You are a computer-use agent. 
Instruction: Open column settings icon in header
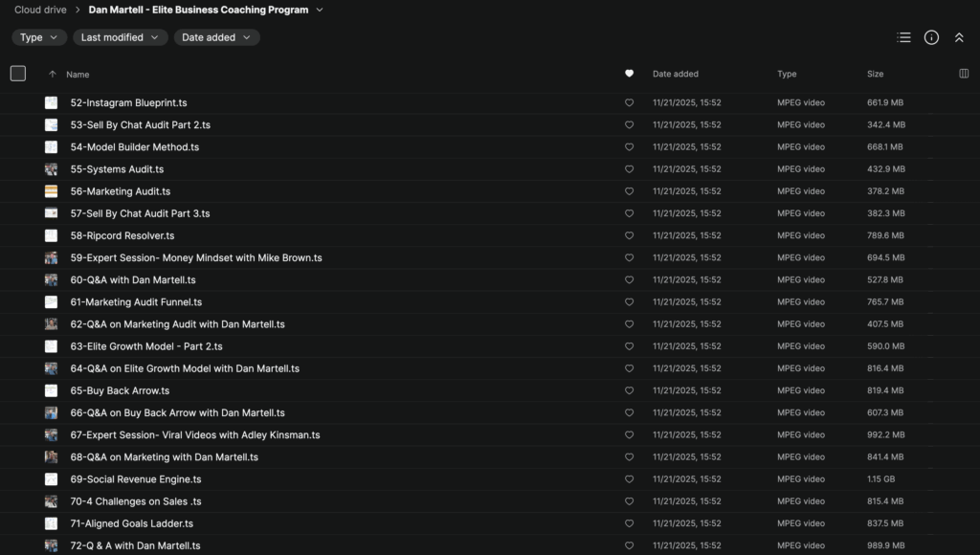964,74
